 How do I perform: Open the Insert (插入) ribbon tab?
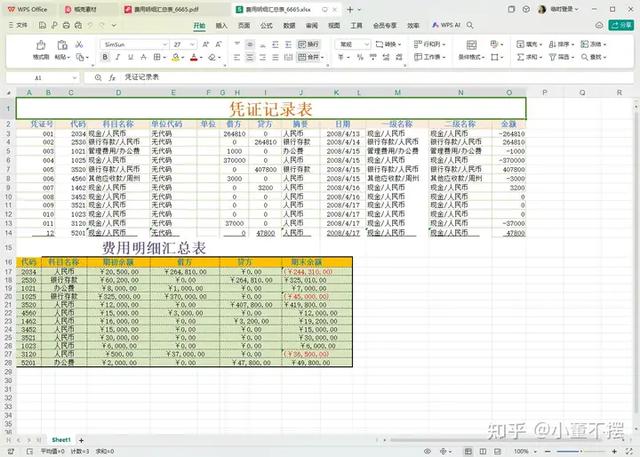[221, 25]
